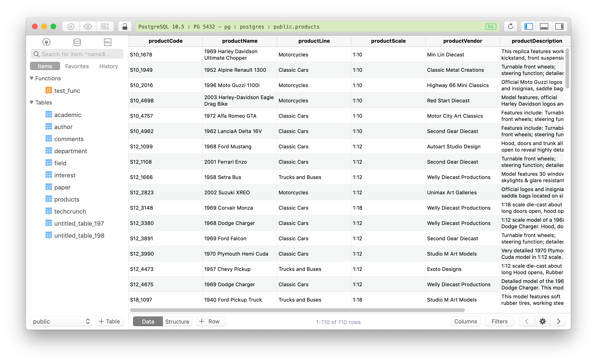Image resolution: width=597 pixels, height=364 pixels.
Task: Toggle the left sidebar panel
Action: pos(529,26)
